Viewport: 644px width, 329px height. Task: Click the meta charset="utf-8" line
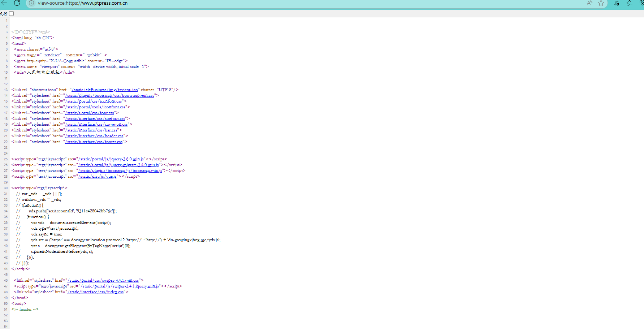[36, 49]
